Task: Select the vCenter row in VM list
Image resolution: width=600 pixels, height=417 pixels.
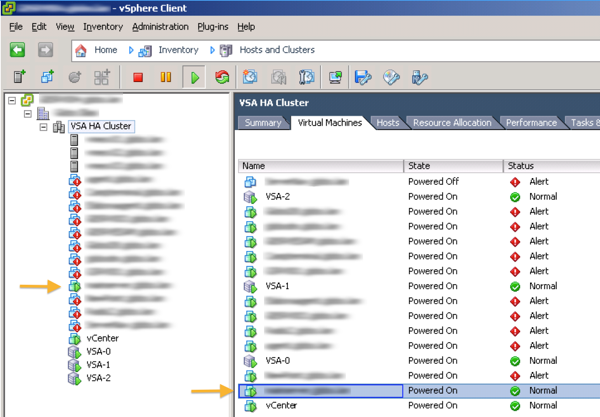Action: click(419, 405)
